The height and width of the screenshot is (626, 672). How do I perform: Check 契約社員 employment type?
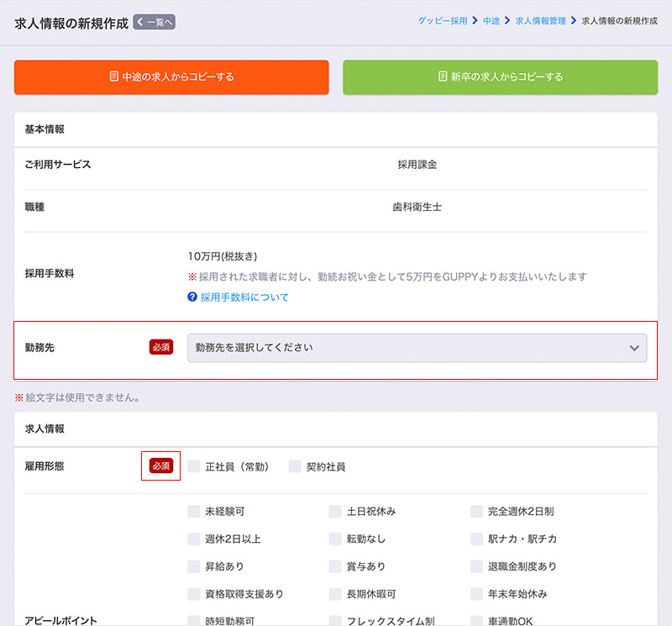(295, 466)
